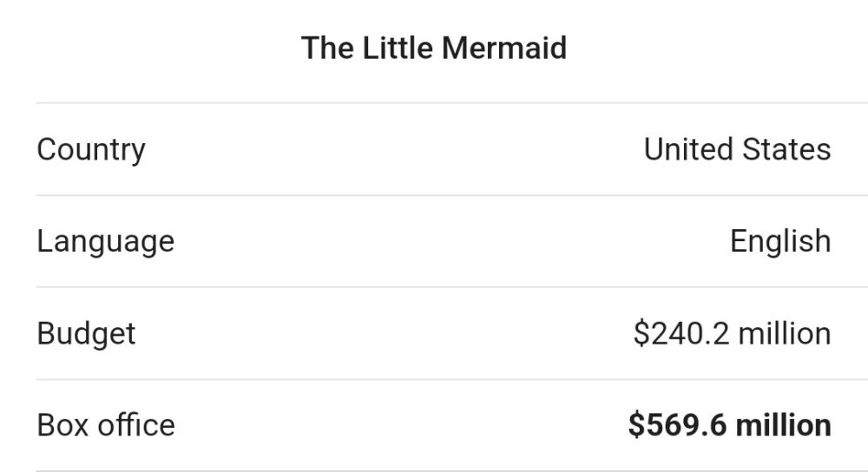Click the "The Little Mermaid" table heading
The height and width of the screenshot is (472, 868).
(434, 48)
